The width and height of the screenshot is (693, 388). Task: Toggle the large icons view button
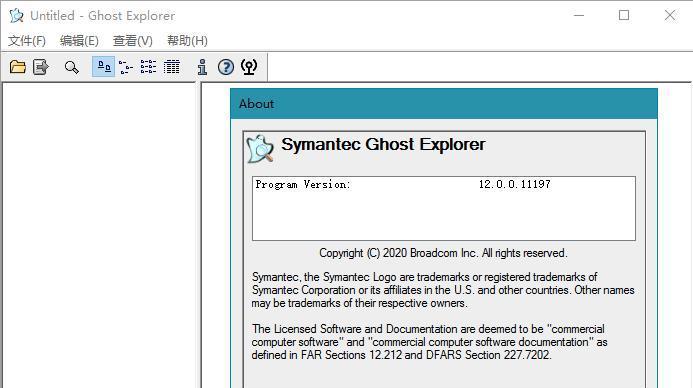[103, 67]
